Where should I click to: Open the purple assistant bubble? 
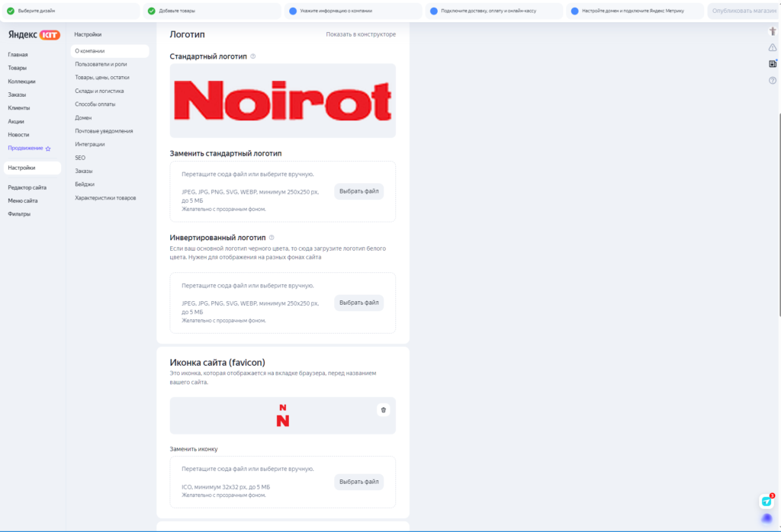pos(767,518)
